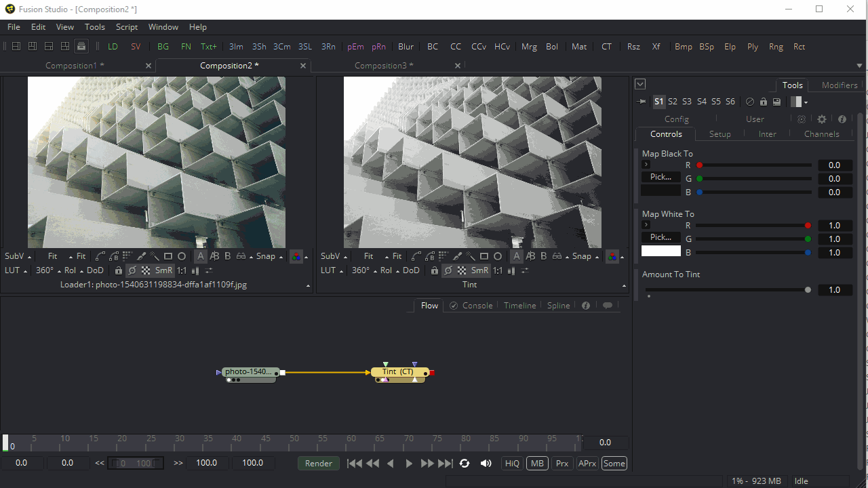Open the gear settings icon in Tools panel
This screenshot has height=488, width=868.
pyautogui.click(x=822, y=119)
